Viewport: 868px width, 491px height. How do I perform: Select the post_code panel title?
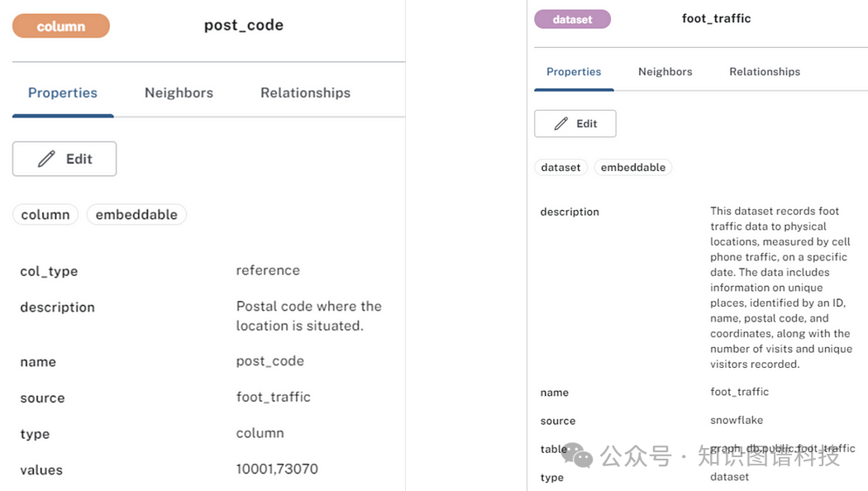[x=244, y=26]
